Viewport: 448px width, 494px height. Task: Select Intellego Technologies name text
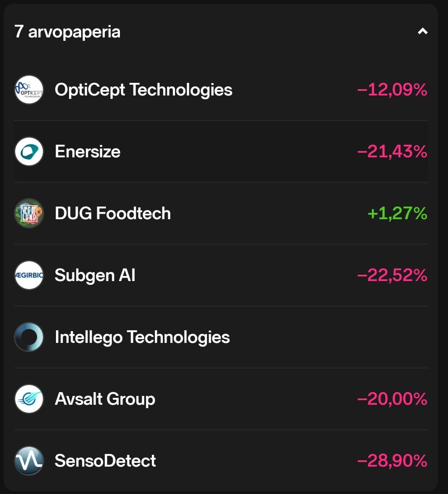point(142,337)
